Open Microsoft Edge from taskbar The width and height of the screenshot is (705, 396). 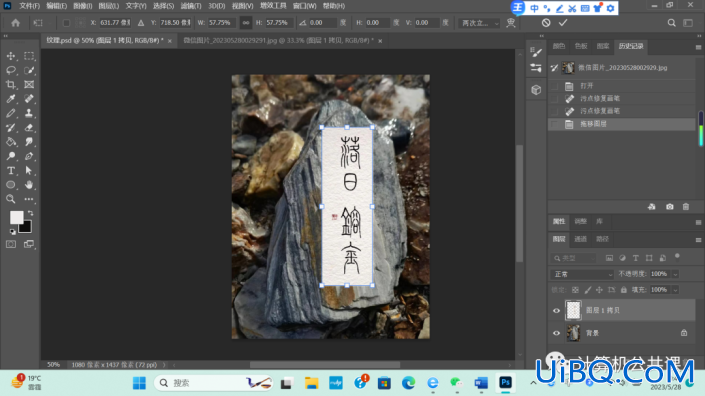pyautogui.click(x=408, y=383)
